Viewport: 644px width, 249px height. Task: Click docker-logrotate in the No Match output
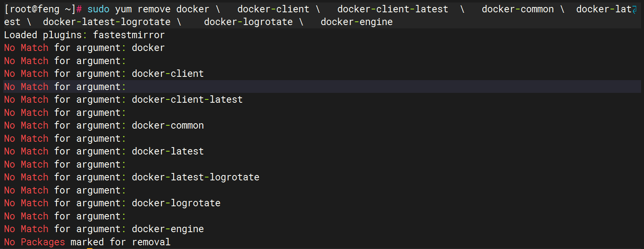point(176,203)
